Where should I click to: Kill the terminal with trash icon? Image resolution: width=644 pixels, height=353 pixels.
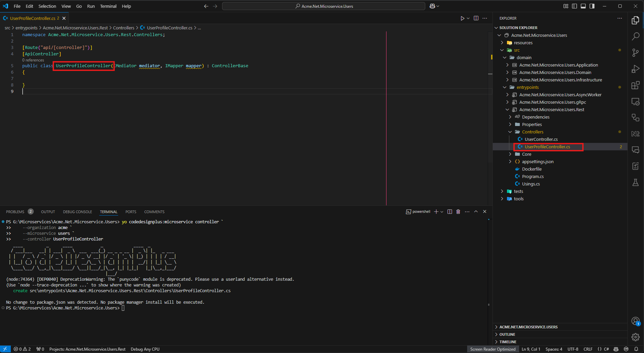458,211
